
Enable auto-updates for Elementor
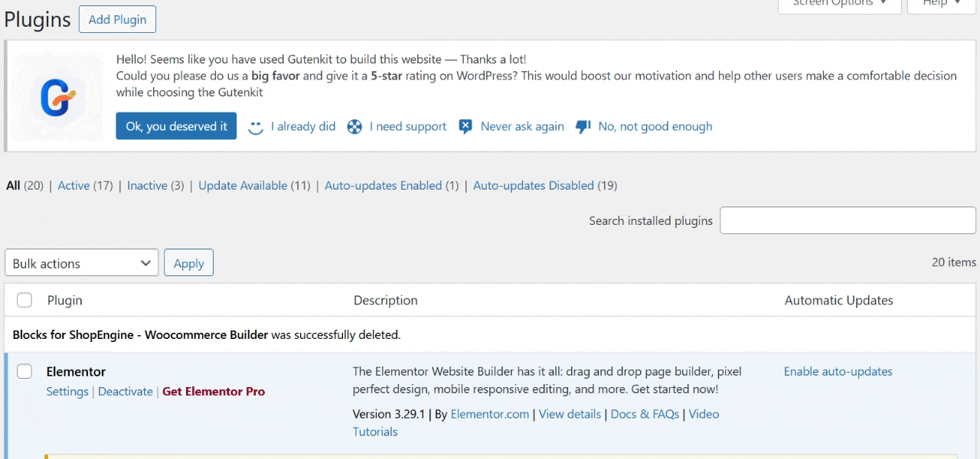point(838,371)
